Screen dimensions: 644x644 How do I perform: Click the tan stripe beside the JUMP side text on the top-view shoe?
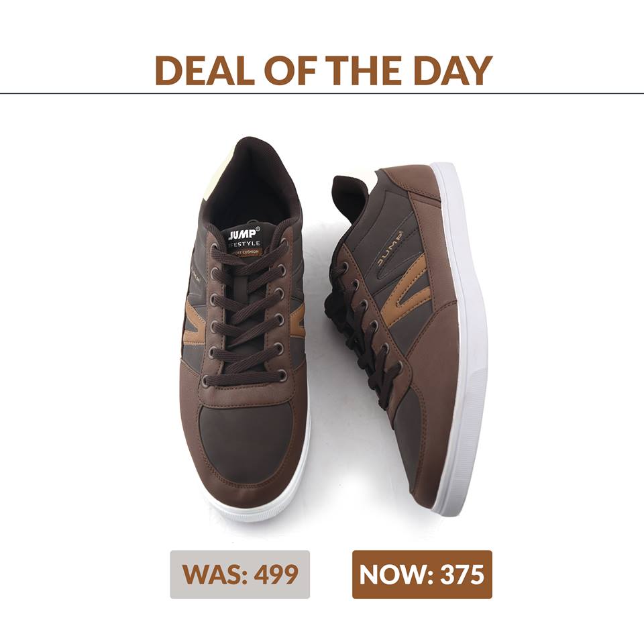195,322
